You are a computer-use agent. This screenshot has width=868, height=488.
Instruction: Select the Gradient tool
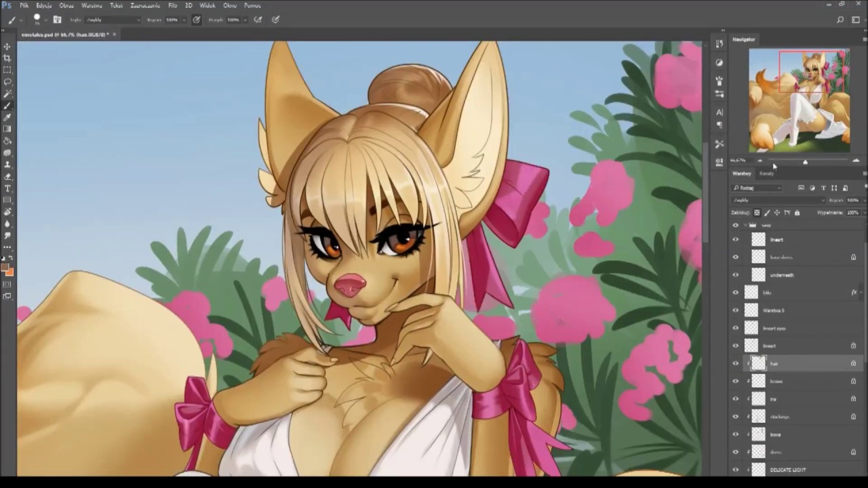pyautogui.click(x=7, y=129)
